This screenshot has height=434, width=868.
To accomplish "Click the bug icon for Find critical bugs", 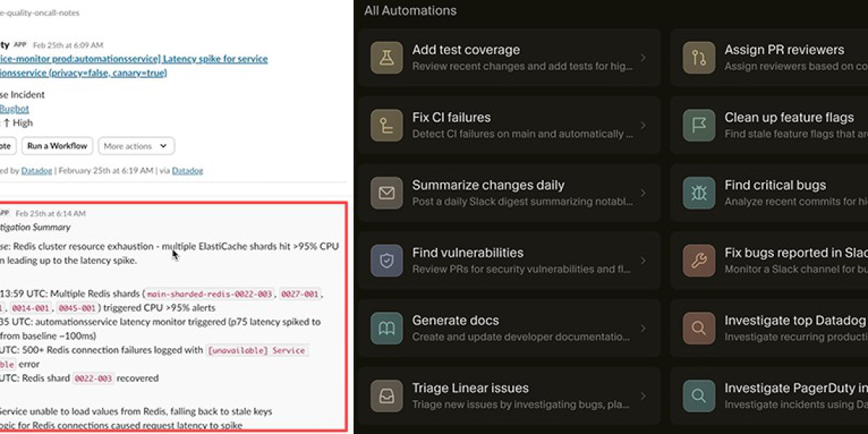I will coord(699,193).
